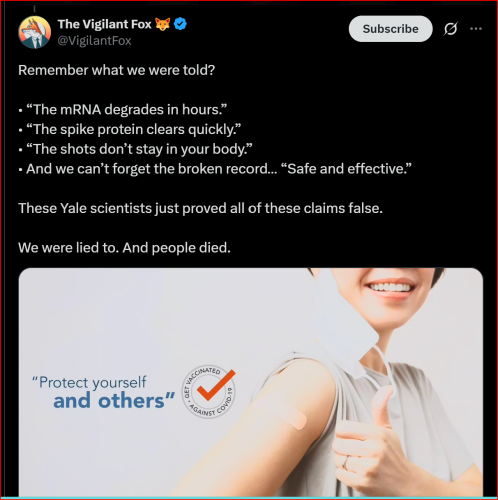Open the three-dot more options menu
The height and width of the screenshot is (500, 498).
(476, 29)
